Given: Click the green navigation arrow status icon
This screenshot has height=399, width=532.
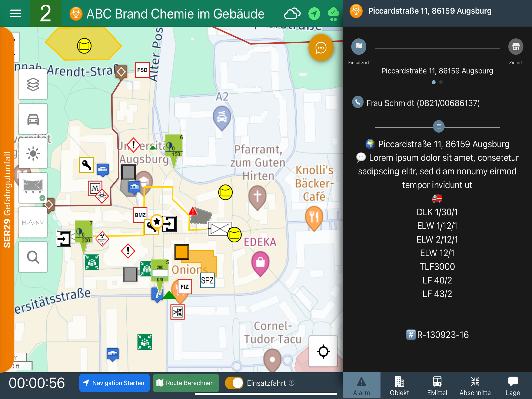Looking at the screenshot, I should point(314,14).
